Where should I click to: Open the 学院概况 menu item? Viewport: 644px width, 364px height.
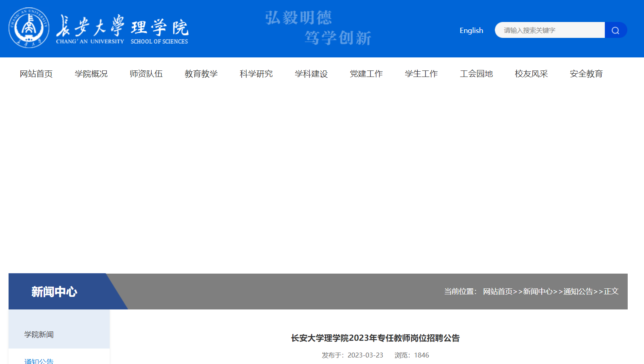91,74
